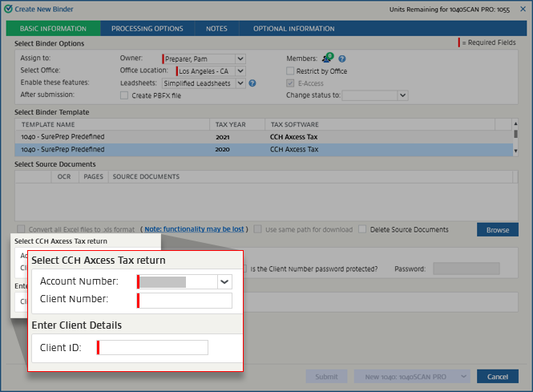Go to the Notes tab
The height and width of the screenshot is (392, 533).
(216, 29)
